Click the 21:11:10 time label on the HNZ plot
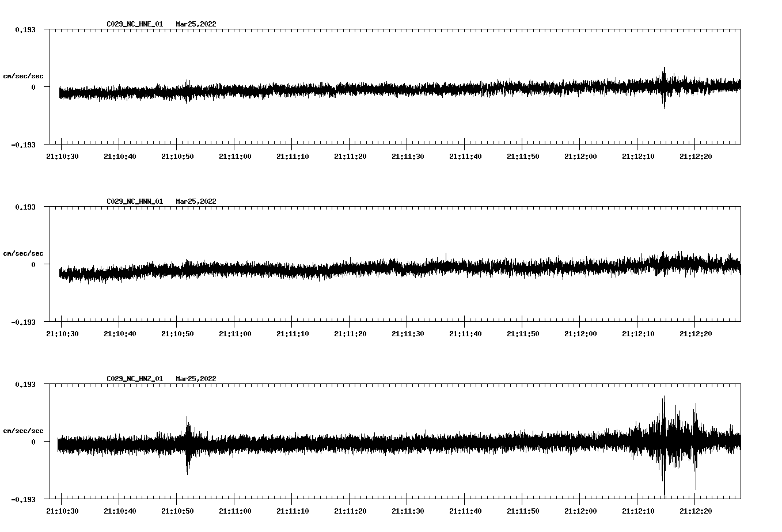Screen dimensions: 782x532 pyautogui.click(x=293, y=511)
